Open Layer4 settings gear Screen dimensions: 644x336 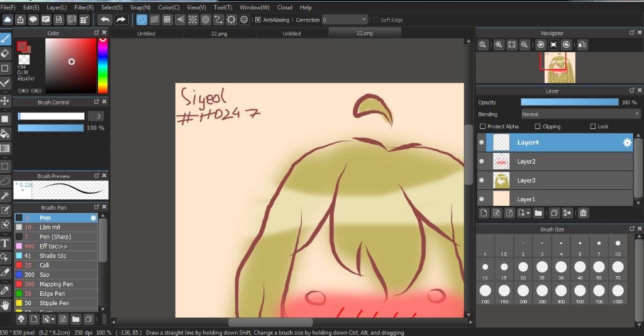tap(627, 143)
